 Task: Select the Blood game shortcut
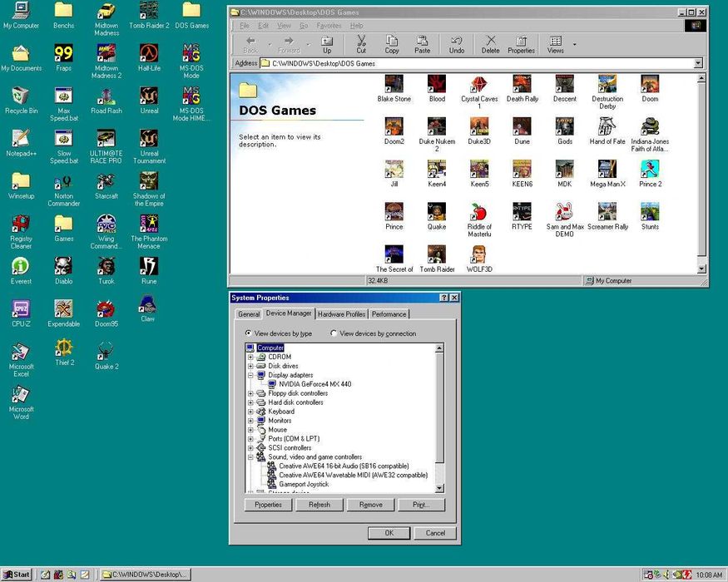[x=437, y=88]
